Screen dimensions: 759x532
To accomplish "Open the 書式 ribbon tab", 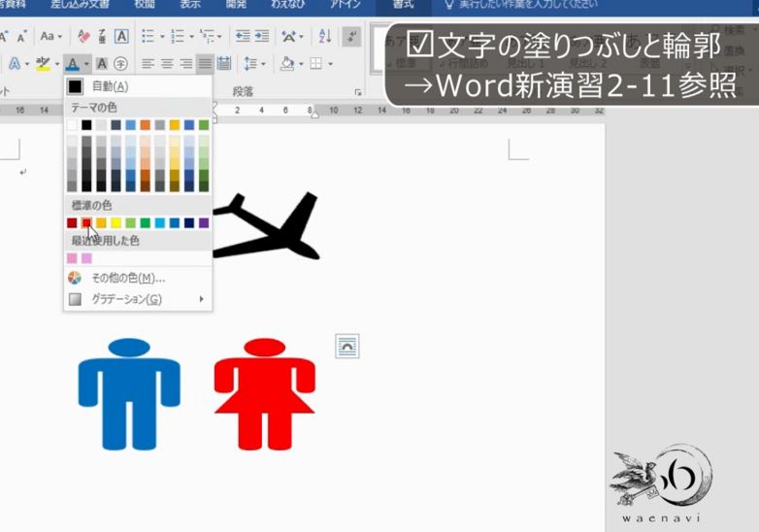I will tap(403, 4).
